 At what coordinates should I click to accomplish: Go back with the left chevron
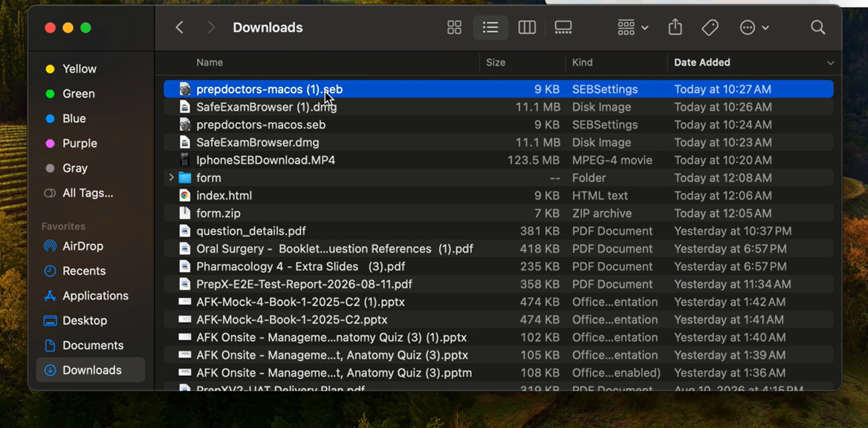pos(179,27)
